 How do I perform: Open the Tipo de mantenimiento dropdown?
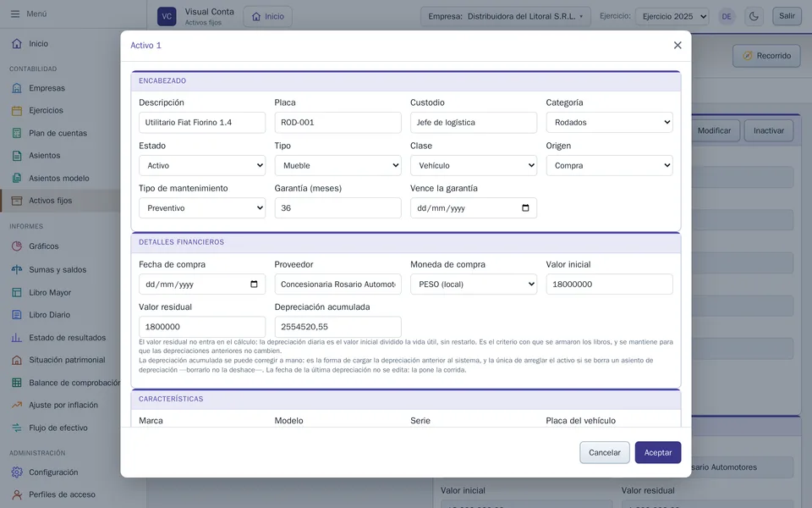[202, 208]
